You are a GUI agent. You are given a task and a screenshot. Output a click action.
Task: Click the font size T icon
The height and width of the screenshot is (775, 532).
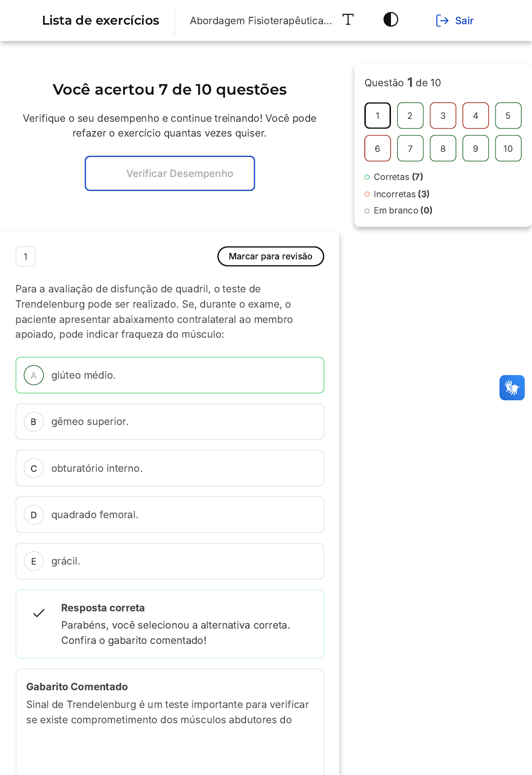(348, 20)
